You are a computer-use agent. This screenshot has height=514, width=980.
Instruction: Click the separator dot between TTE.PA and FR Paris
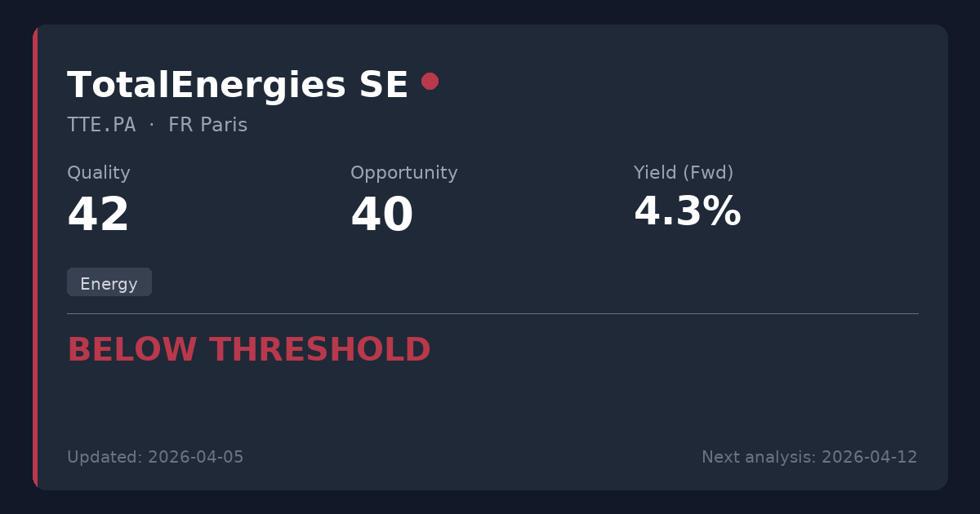[x=152, y=125]
